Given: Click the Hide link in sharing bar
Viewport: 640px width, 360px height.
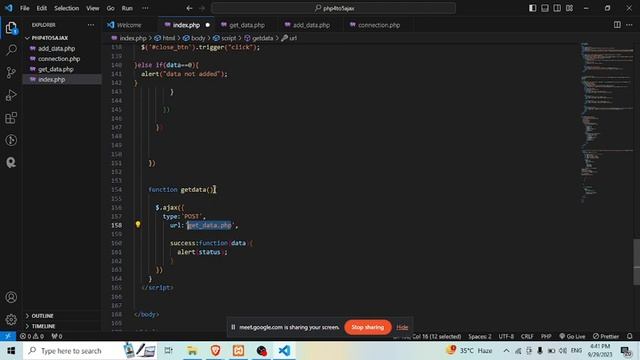Looking at the screenshot, I should (x=402, y=327).
